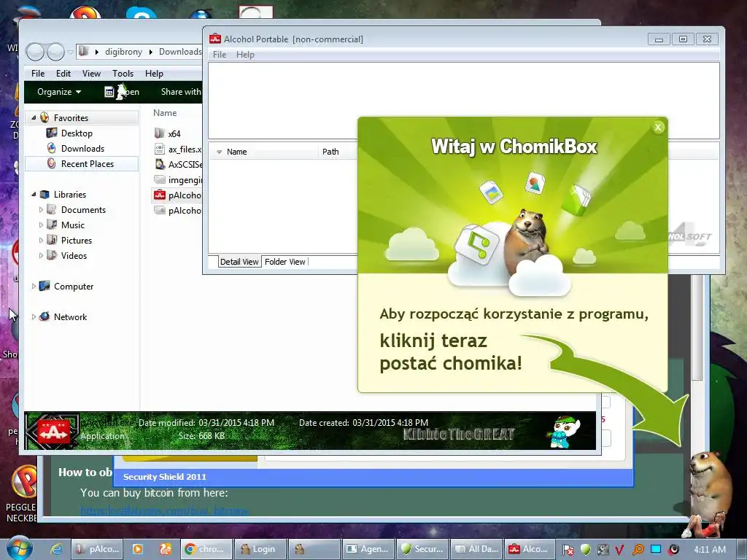Select Computer in the navigation pane
This screenshot has width=747, height=560.
click(x=74, y=286)
